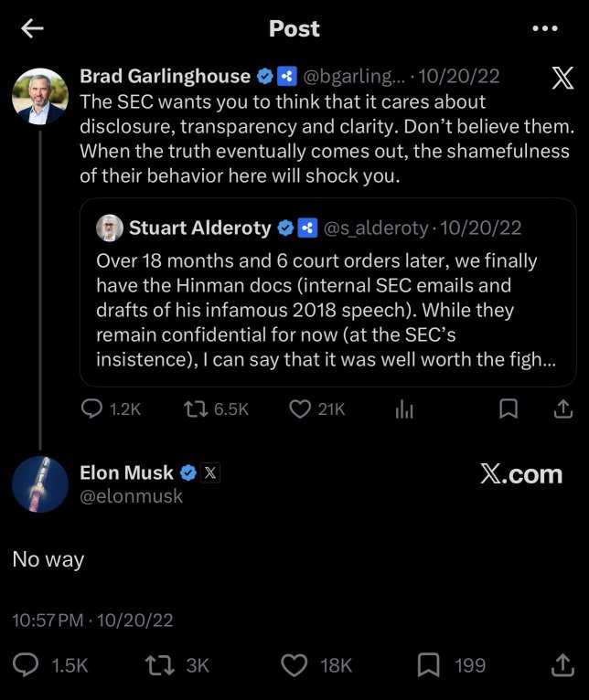Open Elon Musk's rocket profile picture
The image size is (589, 700).
[39, 484]
